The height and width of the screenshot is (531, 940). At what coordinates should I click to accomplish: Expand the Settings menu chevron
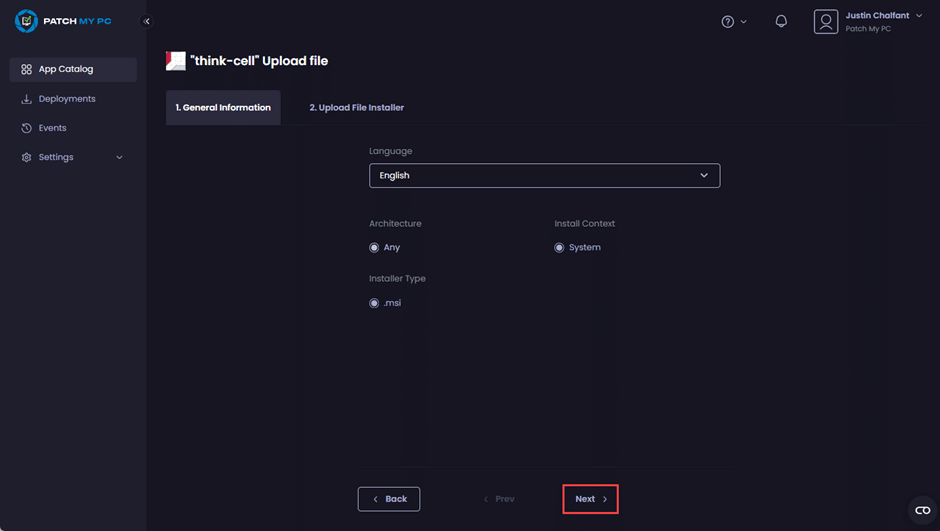120,157
